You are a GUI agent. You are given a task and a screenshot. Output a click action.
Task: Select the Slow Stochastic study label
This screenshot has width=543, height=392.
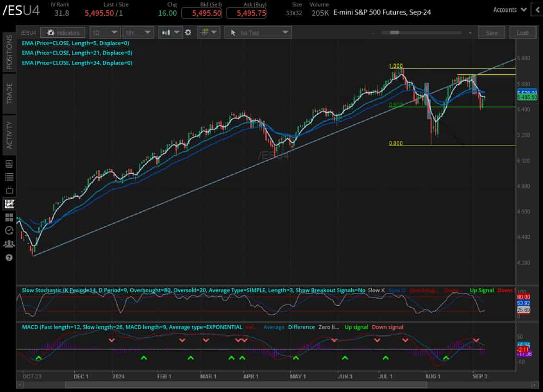coord(194,290)
